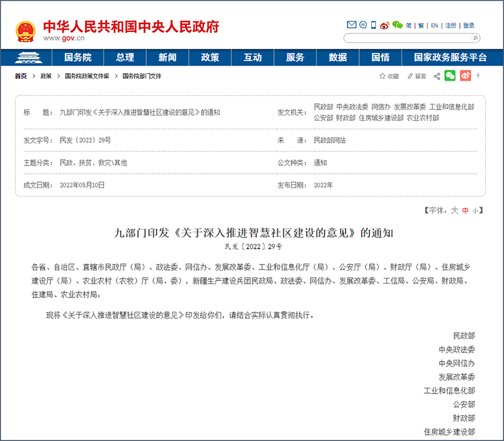Click the Weibo icon in the top header
The height and width of the screenshot is (441, 504).
(x=384, y=25)
